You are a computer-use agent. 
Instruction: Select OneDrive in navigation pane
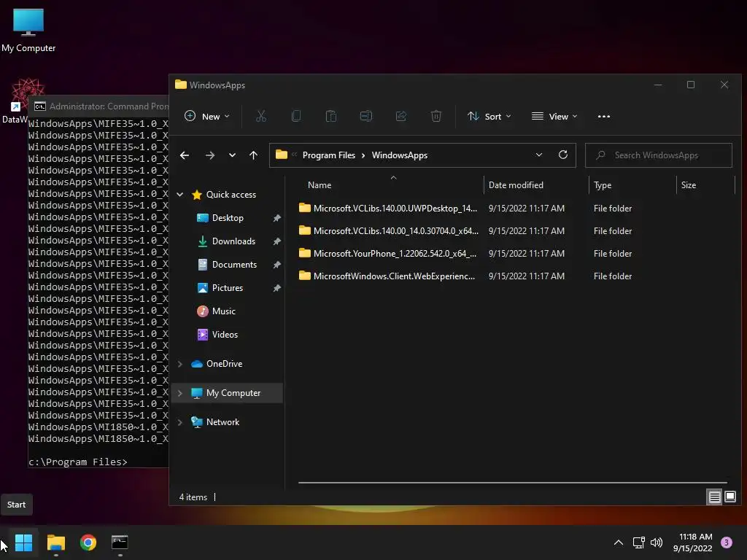224,364
